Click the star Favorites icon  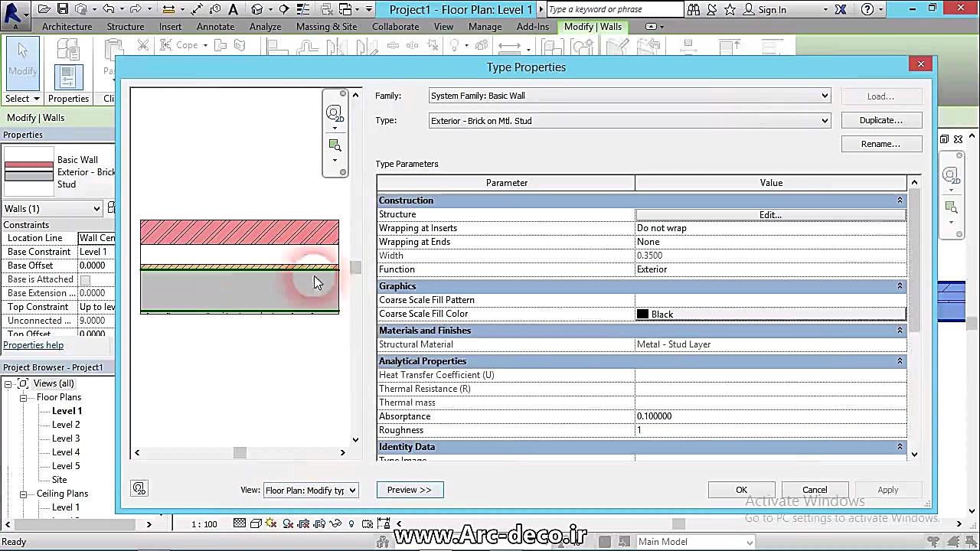point(729,9)
